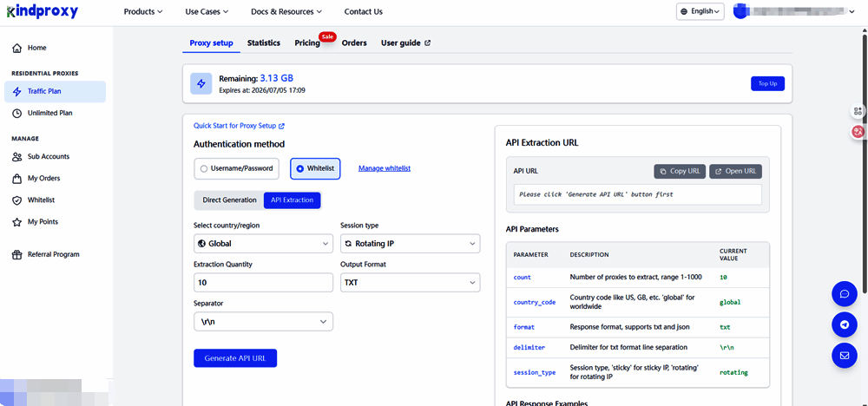
Task: Open Unlimited Plan clock icon
Action: (16, 113)
